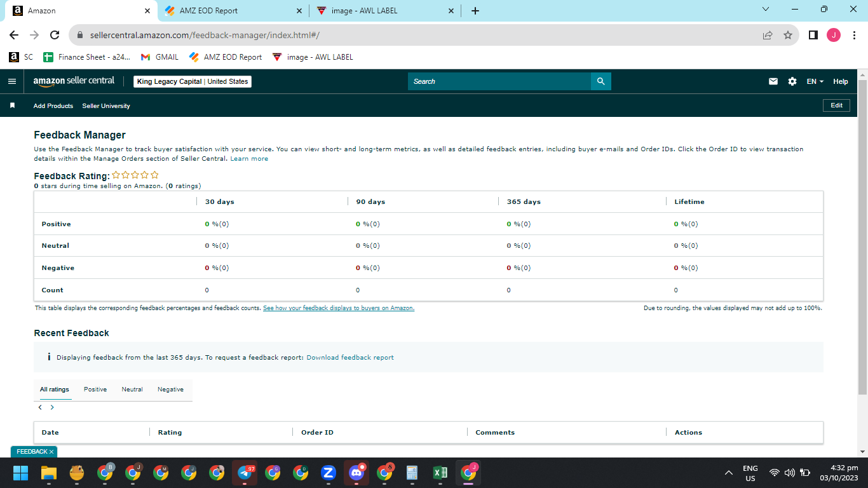Go back with the browser back arrow
This screenshot has width=868, height=488.
tap(14, 36)
